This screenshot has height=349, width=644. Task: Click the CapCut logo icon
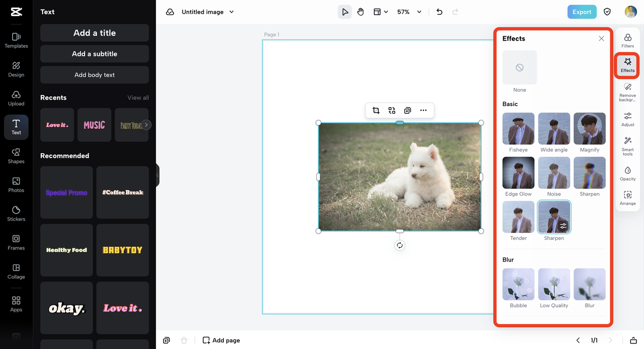click(16, 12)
